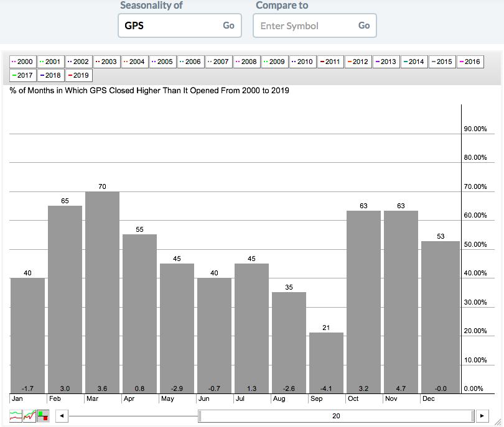Screen dimensions: 504x427
Task: Toggle the 2002 year legend
Action: (78, 62)
